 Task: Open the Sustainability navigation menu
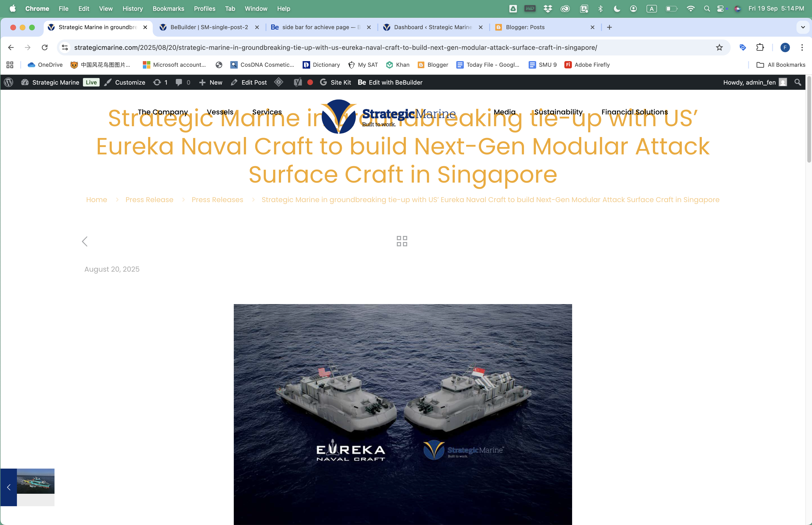point(558,112)
